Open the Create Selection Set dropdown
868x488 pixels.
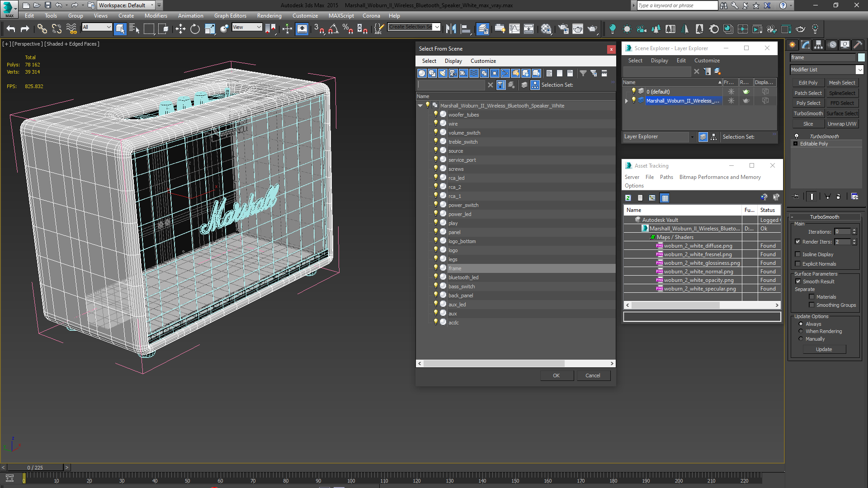point(437,27)
